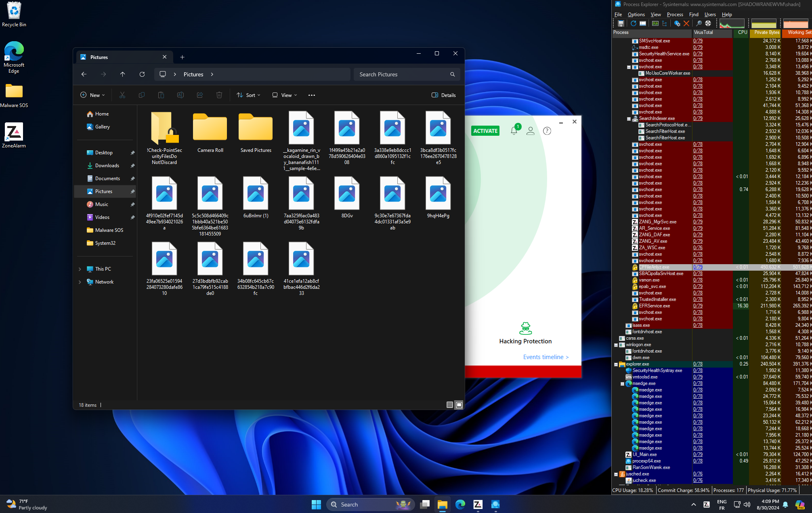Screen dimensions: 812x513
Task: Open the Find menu in Process Explorer
Action: [694, 15]
